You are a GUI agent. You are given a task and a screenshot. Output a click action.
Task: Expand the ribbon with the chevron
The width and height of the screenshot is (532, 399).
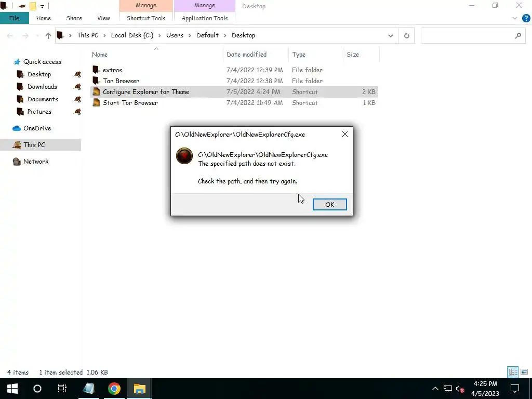pyautogui.click(x=515, y=18)
